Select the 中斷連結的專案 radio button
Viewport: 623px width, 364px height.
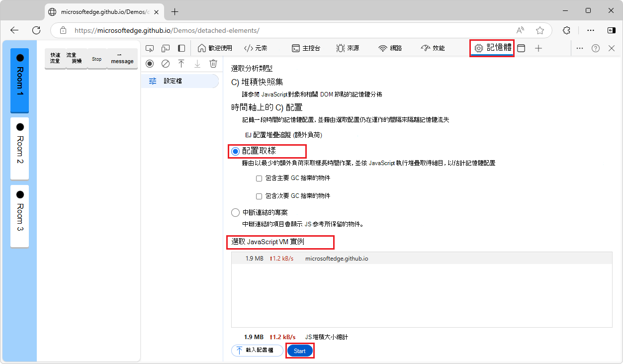pyautogui.click(x=236, y=212)
